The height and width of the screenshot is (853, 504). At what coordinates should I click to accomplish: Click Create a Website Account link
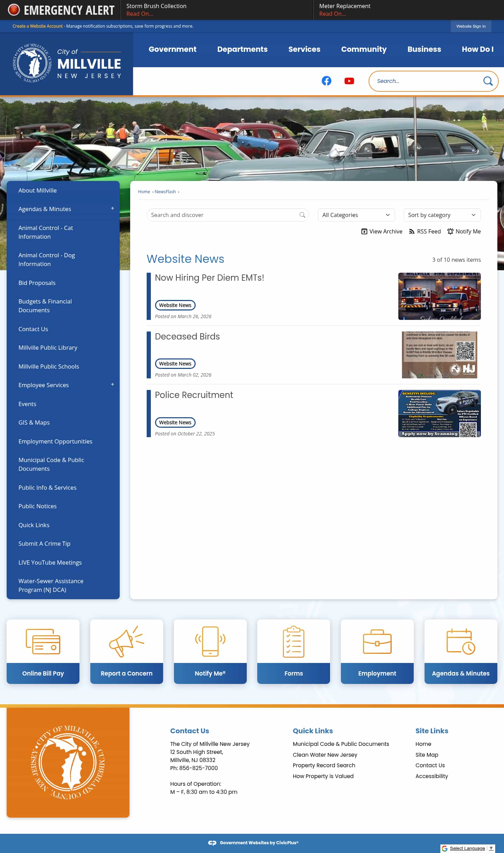(37, 26)
